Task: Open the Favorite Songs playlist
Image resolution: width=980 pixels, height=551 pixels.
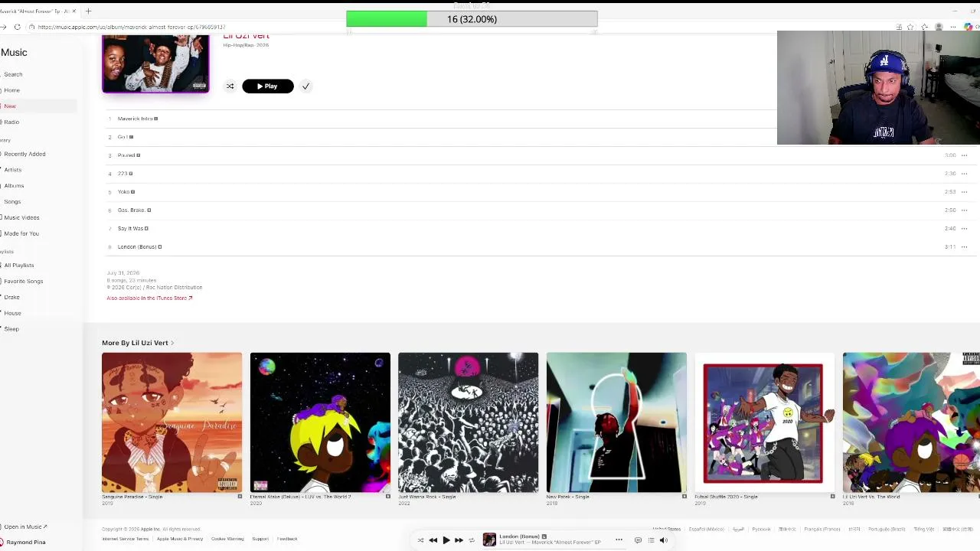Action: (x=24, y=282)
